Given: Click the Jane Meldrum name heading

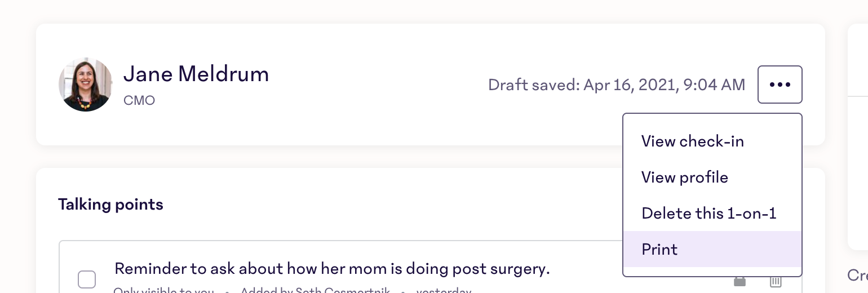Looking at the screenshot, I should coord(196,74).
